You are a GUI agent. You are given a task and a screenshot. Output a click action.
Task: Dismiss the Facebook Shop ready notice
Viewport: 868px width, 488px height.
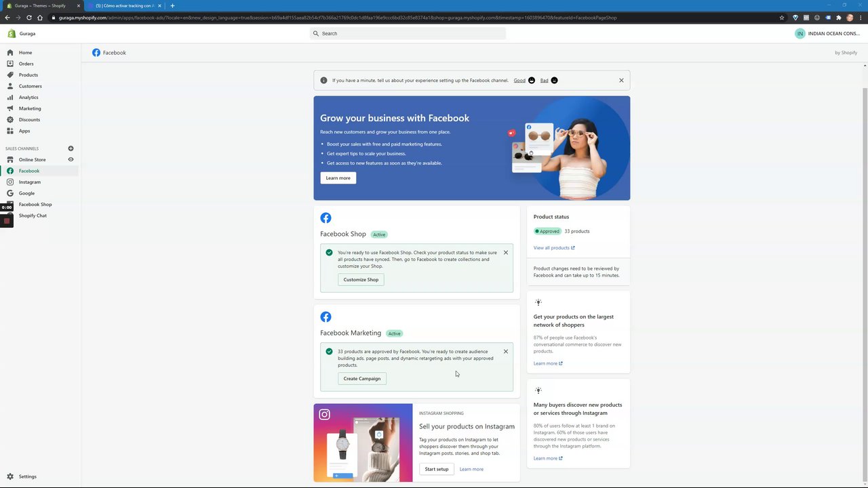point(505,252)
